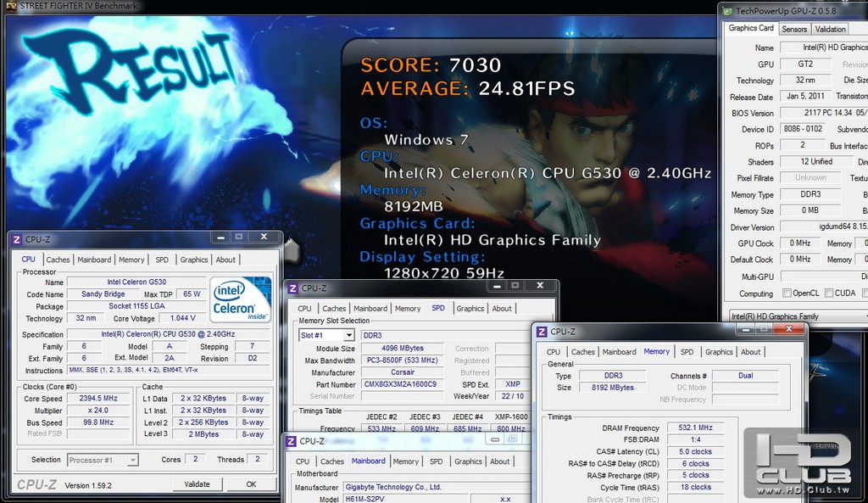868x503 pixels.
Task: Open CPU tab in the Memory window
Action: pos(553,352)
